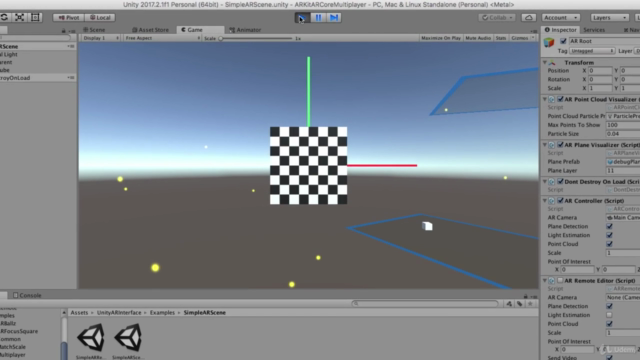Click the Play button in toolbar
Viewport: 640px width, 360px height.
pos(302,18)
